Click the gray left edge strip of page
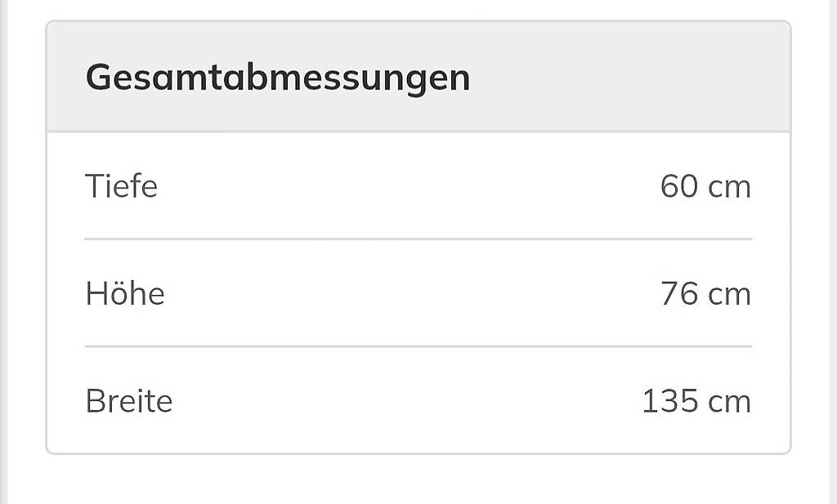Screen dimensions: 837x504 [x=4, y=252]
